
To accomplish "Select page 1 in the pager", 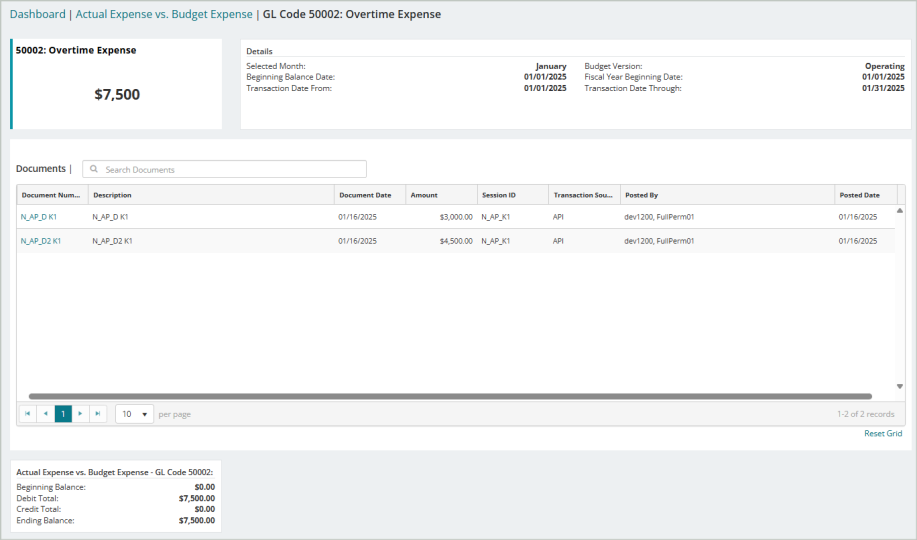I will tap(63, 414).
